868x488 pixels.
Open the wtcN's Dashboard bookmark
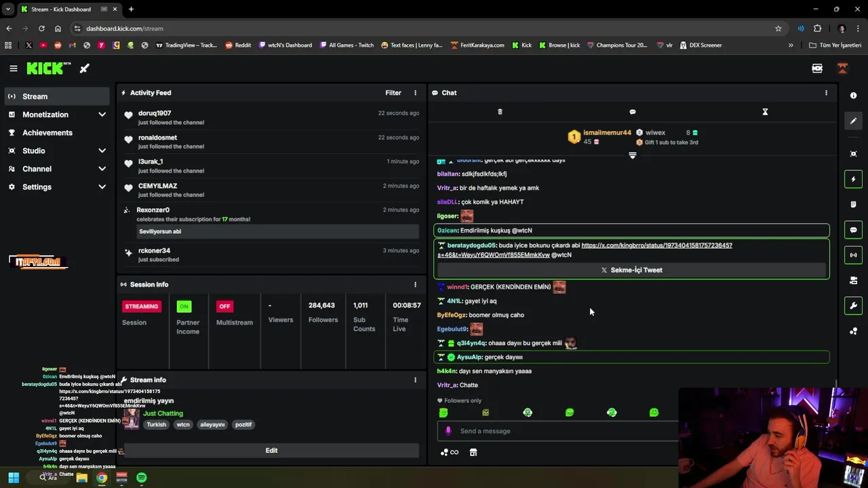tap(285, 45)
